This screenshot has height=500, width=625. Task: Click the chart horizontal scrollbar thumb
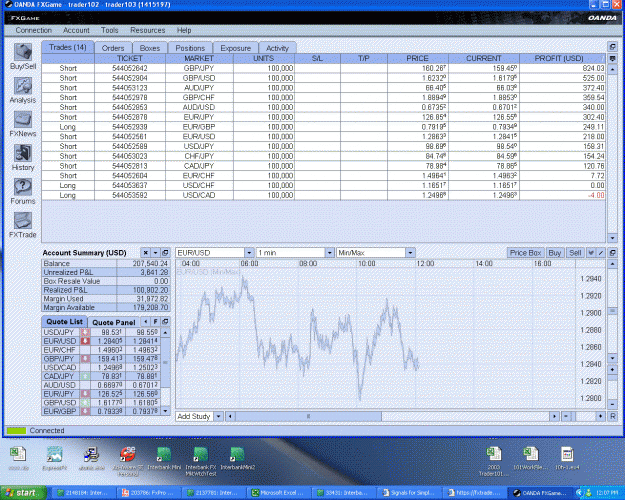pyautogui.click(x=308, y=416)
